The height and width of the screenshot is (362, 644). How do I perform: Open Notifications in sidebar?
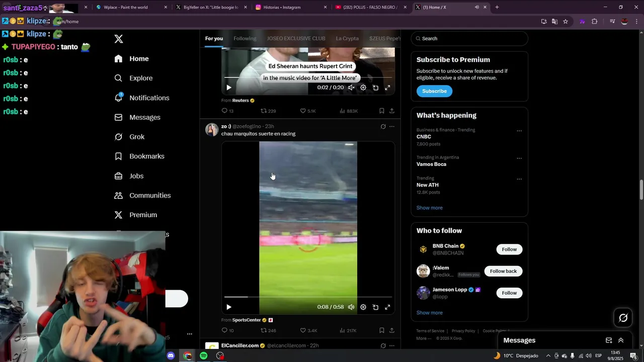click(x=141, y=98)
